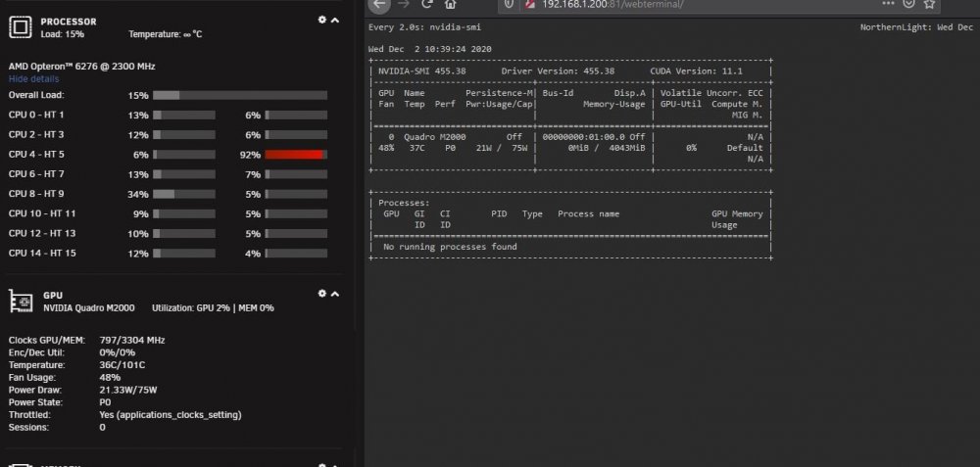
Task: Select the 'Processes:' heading in terminal
Action: point(405,203)
